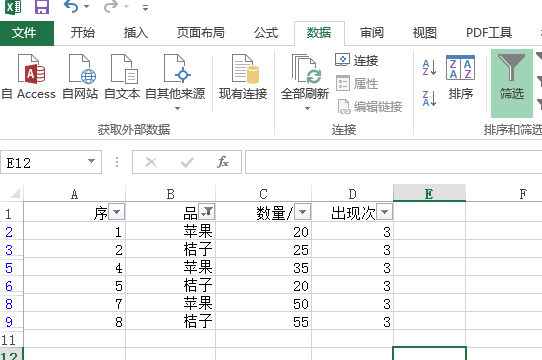Click 序 cell with value 8
Image resolution: width=542 pixels, height=360 pixels.
[74, 321]
